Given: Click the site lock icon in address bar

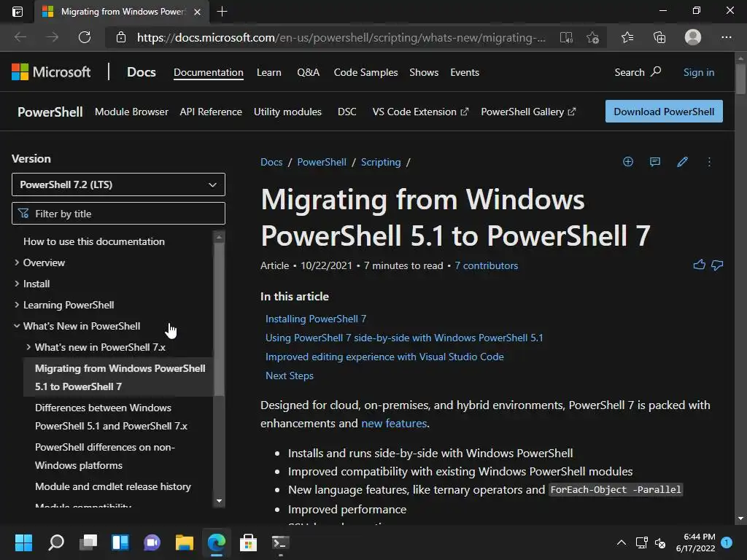Looking at the screenshot, I should [x=121, y=37].
